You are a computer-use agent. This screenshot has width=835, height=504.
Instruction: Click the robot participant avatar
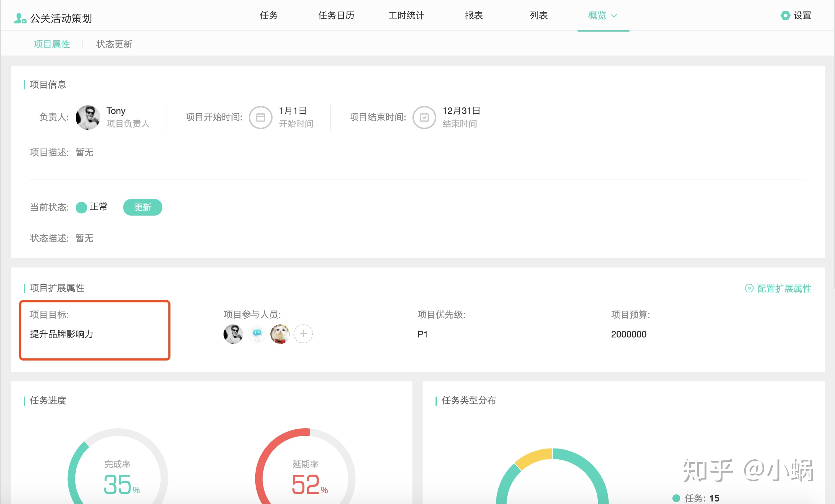click(x=257, y=334)
